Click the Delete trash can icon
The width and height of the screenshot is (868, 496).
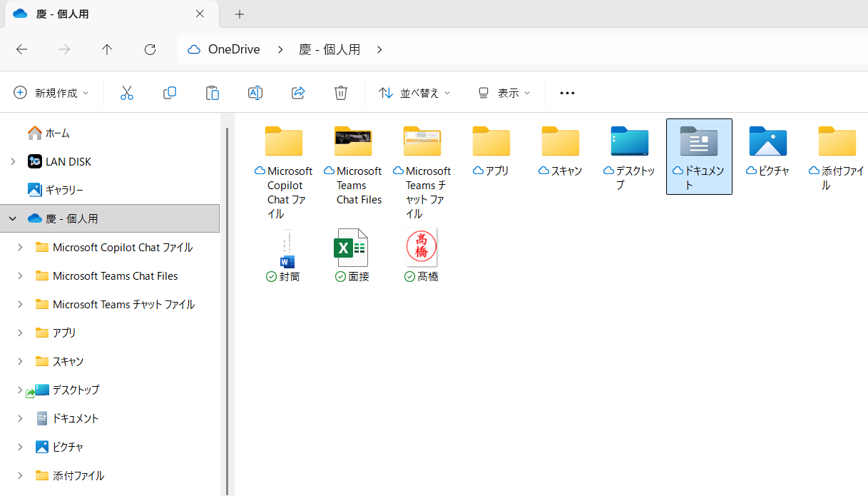[341, 93]
